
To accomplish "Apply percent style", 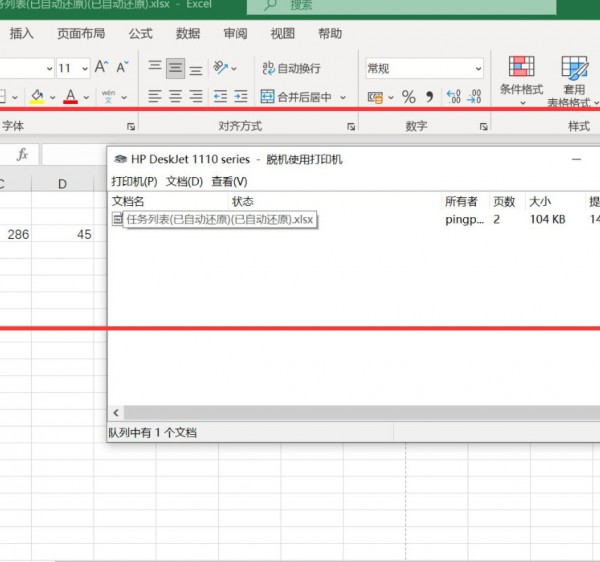I will point(409,97).
